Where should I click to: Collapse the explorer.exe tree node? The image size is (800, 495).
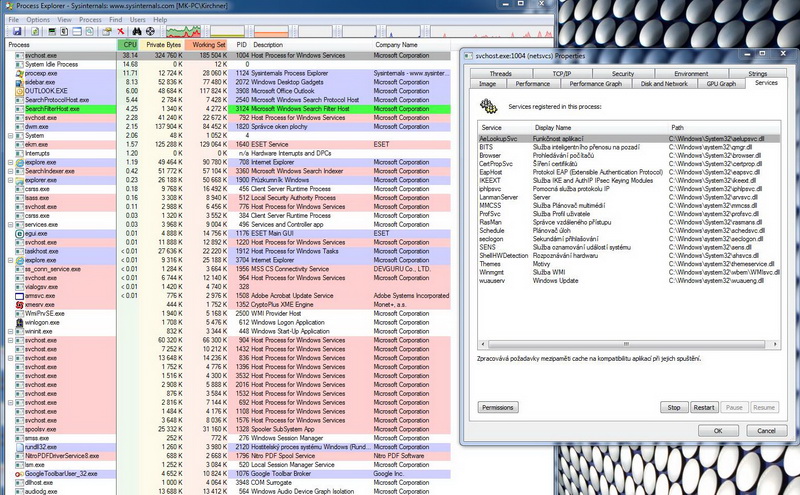coord(10,180)
